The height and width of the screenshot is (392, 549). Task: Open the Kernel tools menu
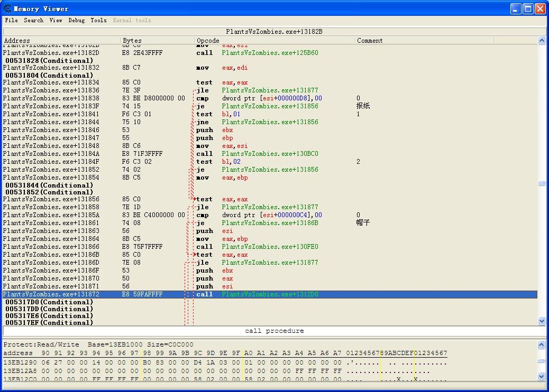[132, 20]
